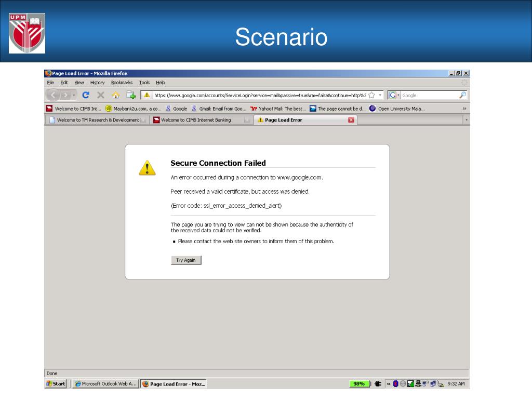532x399 pixels.
Task: Open the Gmail: Email from Goo... bookmark
Action: [219, 109]
